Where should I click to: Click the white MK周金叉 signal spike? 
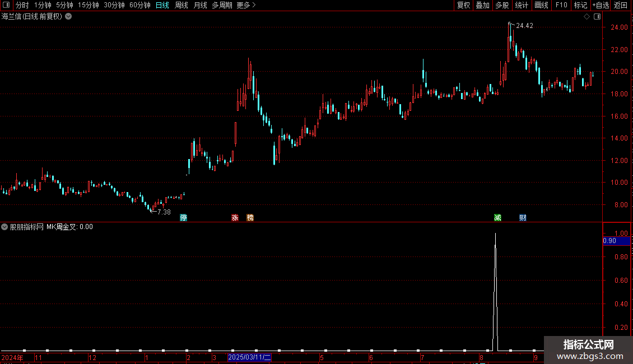(x=495, y=291)
